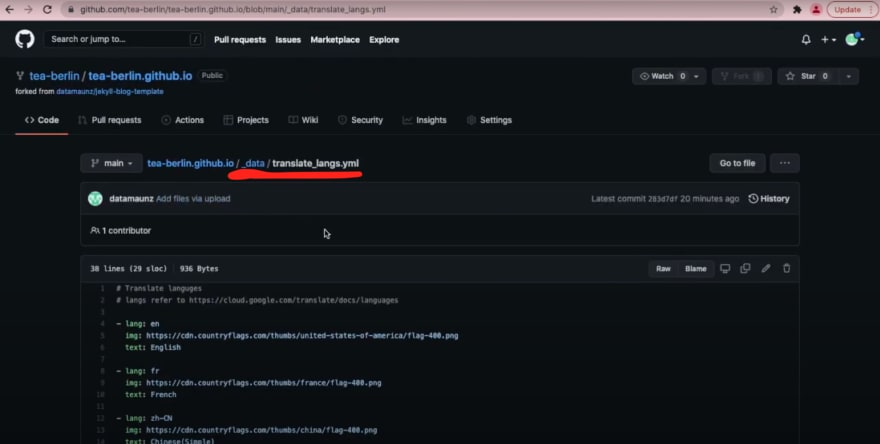The height and width of the screenshot is (444, 880).
Task: Open the three-dots more options button
Action: (785, 163)
